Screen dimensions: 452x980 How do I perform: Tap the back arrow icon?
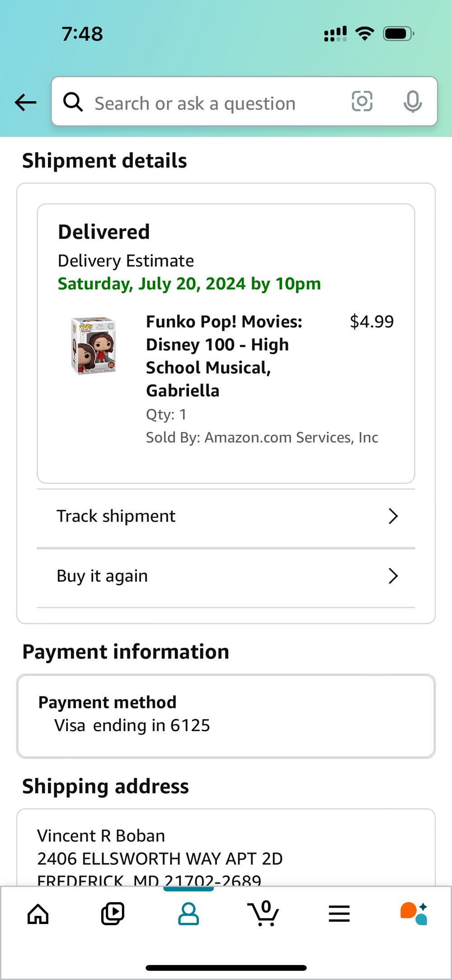pyautogui.click(x=26, y=102)
